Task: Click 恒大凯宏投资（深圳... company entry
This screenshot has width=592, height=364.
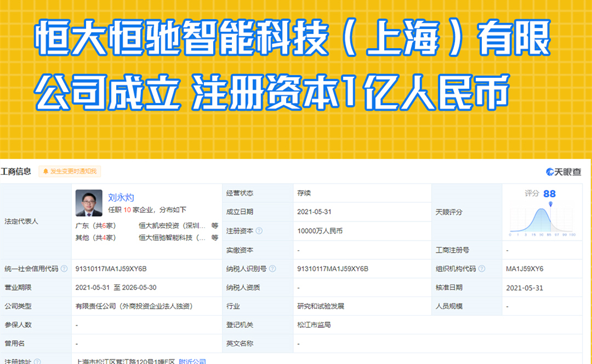Action: coord(172,225)
